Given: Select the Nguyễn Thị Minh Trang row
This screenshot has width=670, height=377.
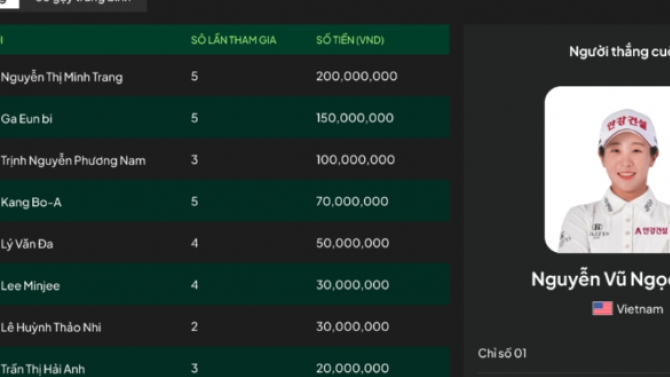Looking at the screenshot, I should pos(225,76).
